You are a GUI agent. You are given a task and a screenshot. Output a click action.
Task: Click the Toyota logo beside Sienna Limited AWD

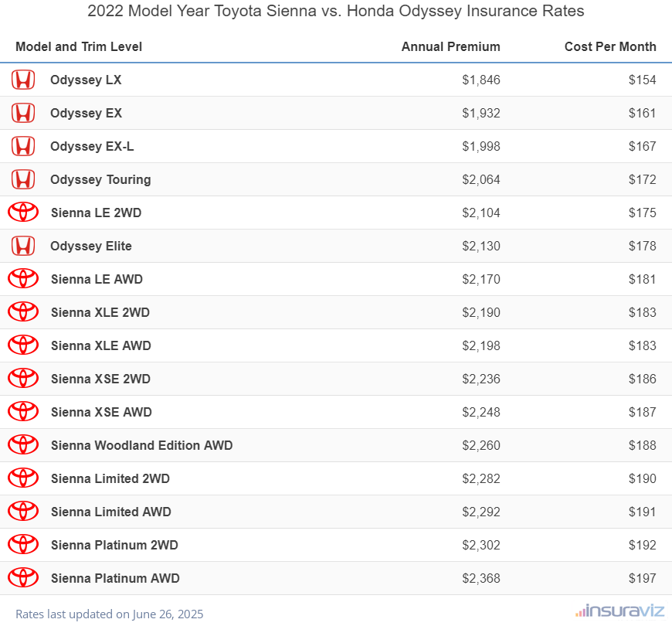tap(23, 512)
